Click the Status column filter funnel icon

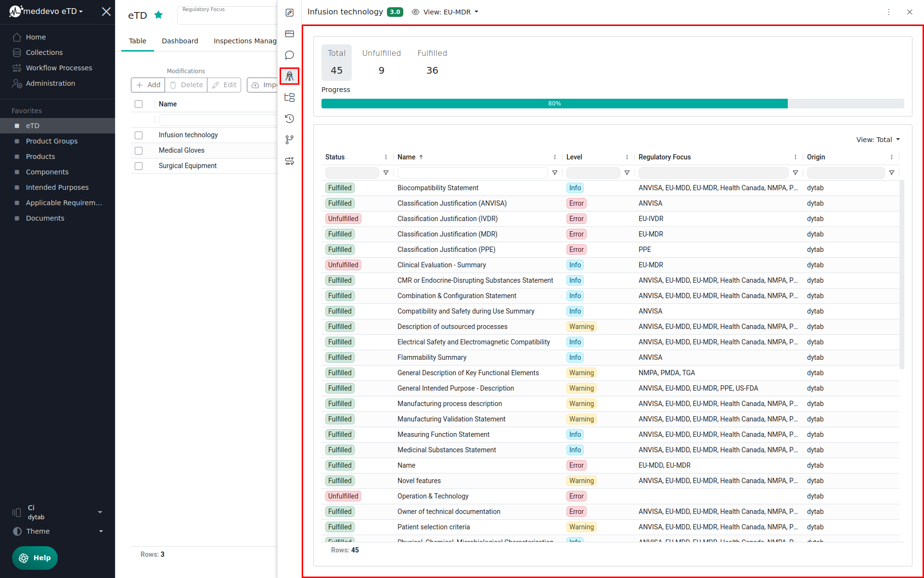[x=386, y=172]
